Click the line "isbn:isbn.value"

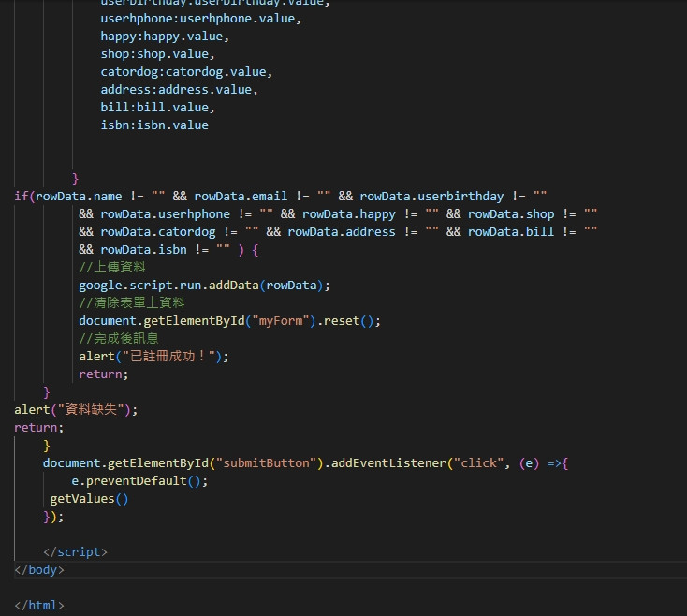[154, 125]
